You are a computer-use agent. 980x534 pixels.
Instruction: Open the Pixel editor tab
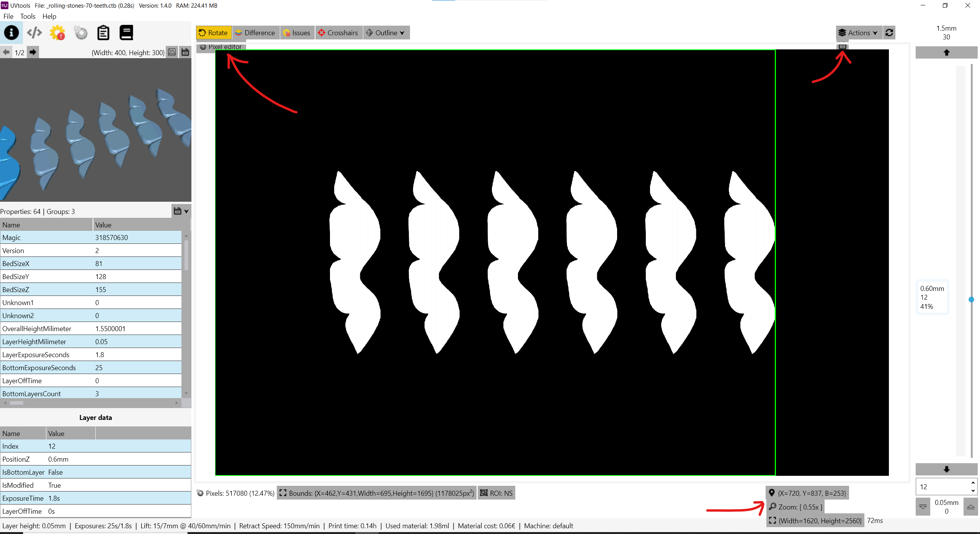[221, 47]
